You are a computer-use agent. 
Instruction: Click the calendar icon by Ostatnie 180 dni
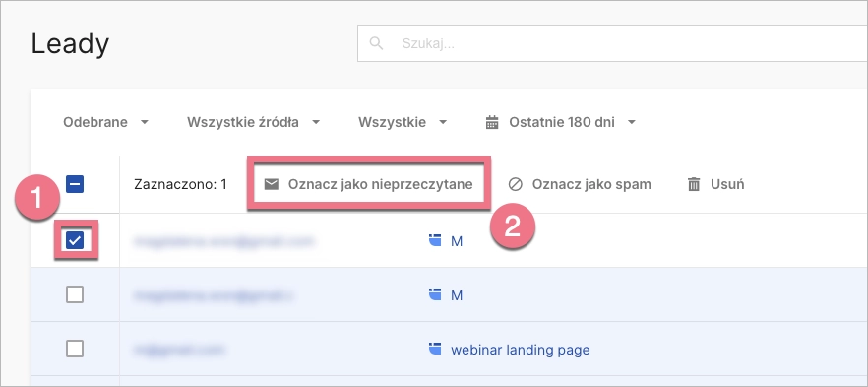tap(492, 122)
